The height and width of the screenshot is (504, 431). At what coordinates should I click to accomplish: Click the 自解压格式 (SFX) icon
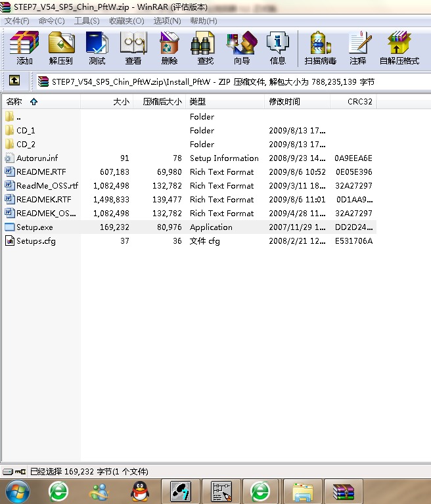click(399, 48)
